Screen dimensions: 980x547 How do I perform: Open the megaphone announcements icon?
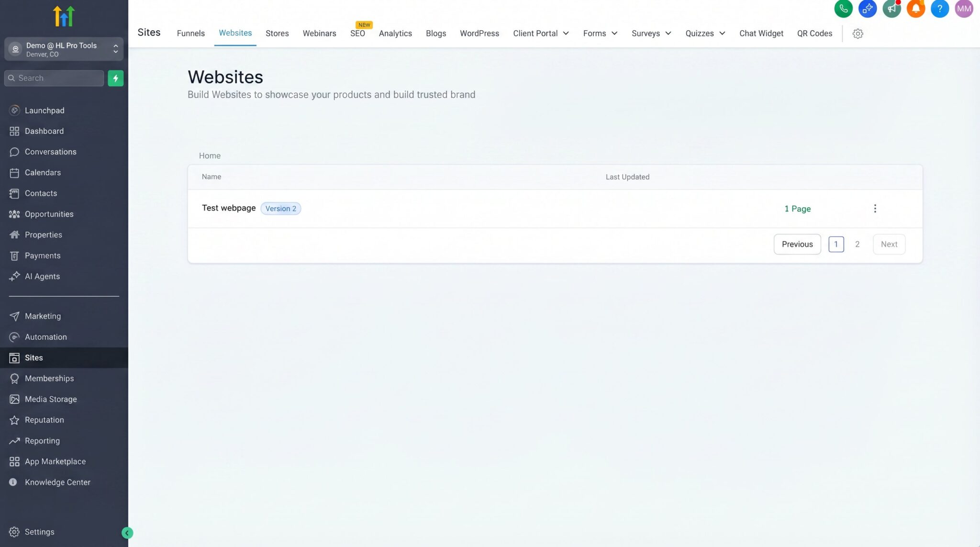(891, 9)
